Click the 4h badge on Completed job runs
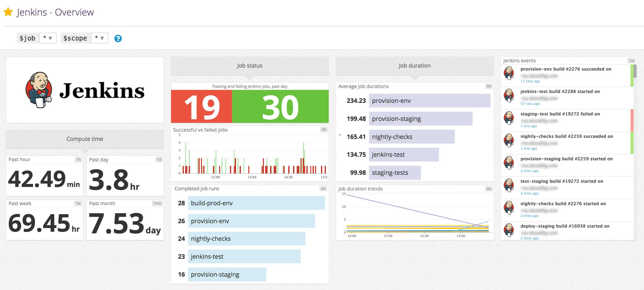The image size is (644, 290). (323, 188)
